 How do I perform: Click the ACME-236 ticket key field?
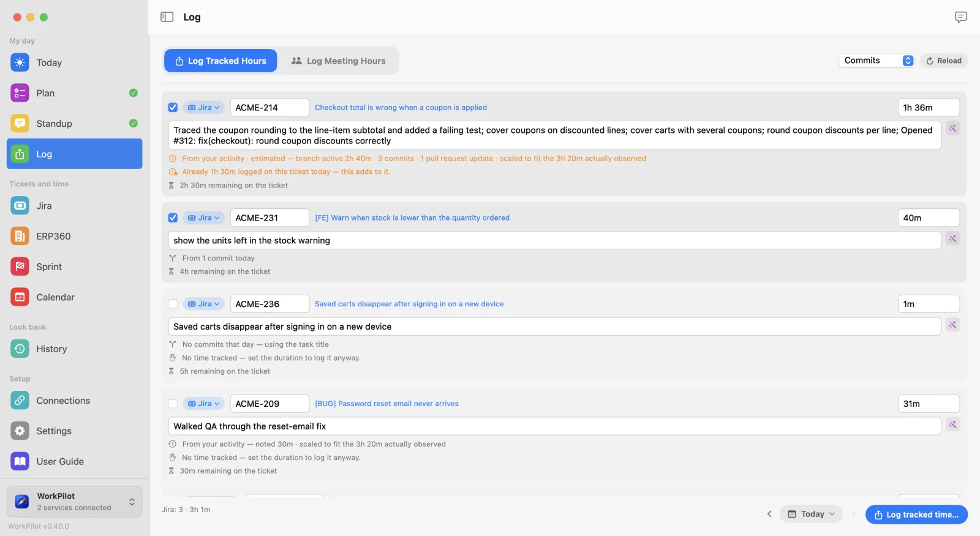(269, 304)
